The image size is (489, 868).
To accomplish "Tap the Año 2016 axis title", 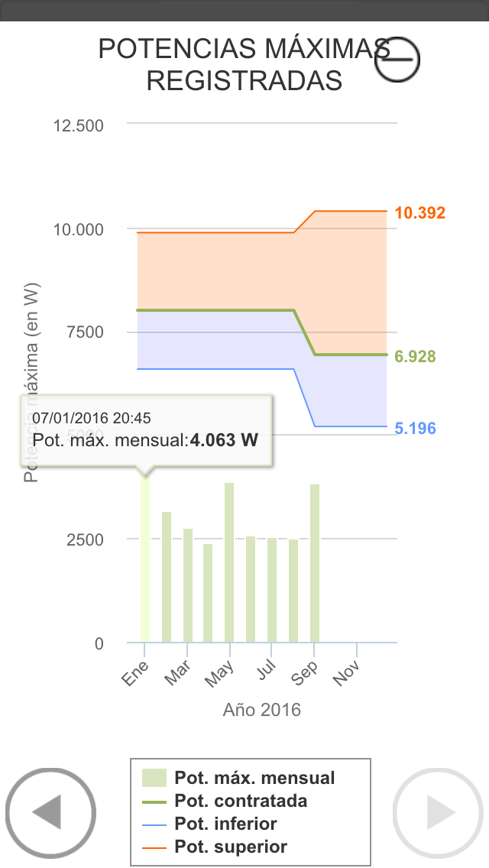I will click(262, 710).
